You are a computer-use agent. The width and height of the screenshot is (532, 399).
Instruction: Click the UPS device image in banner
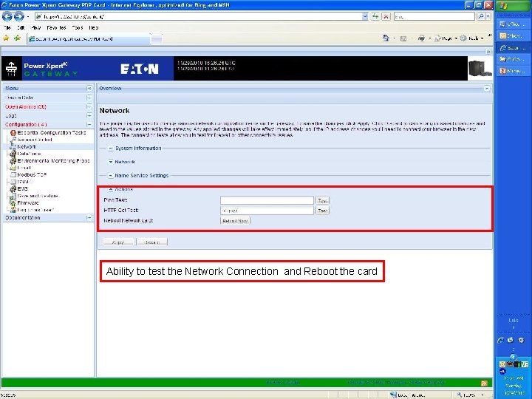pos(480,69)
